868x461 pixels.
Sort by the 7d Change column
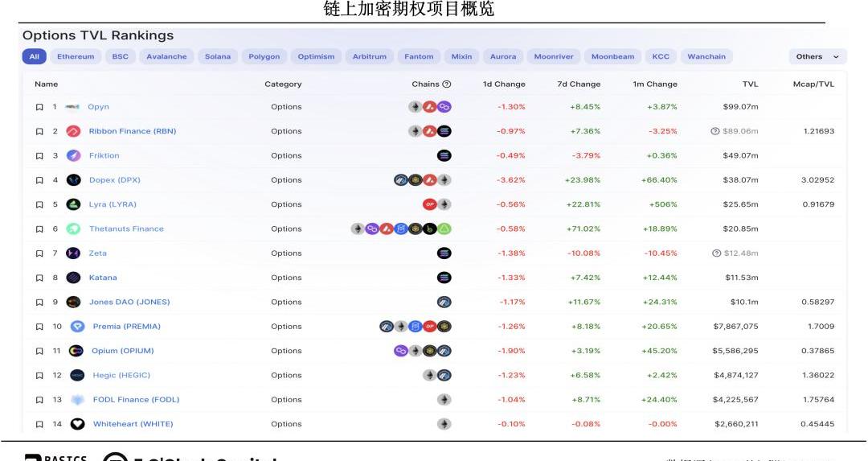click(x=579, y=84)
